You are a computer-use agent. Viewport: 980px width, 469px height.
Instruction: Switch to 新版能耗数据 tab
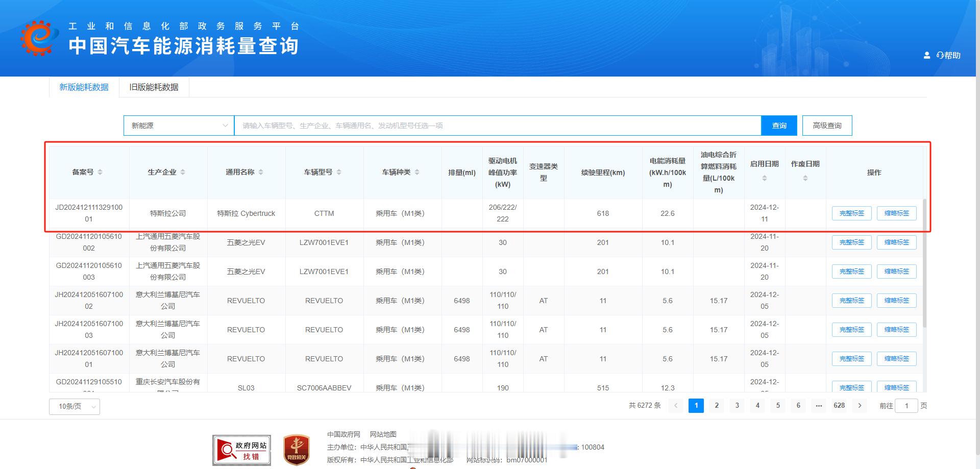(x=84, y=87)
